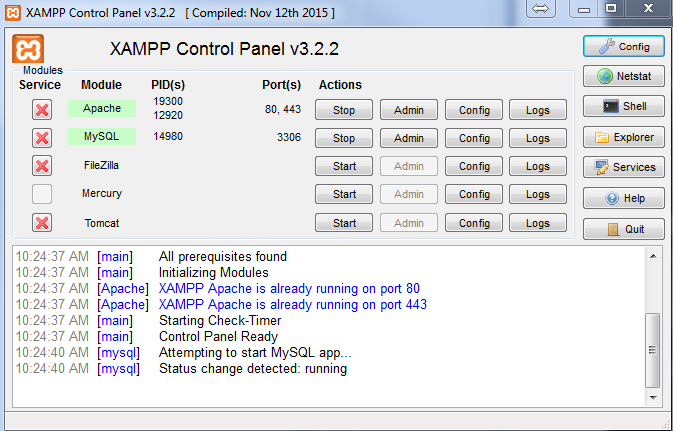
Task: Open the Mercury Logs menu
Action: tap(538, 194)
